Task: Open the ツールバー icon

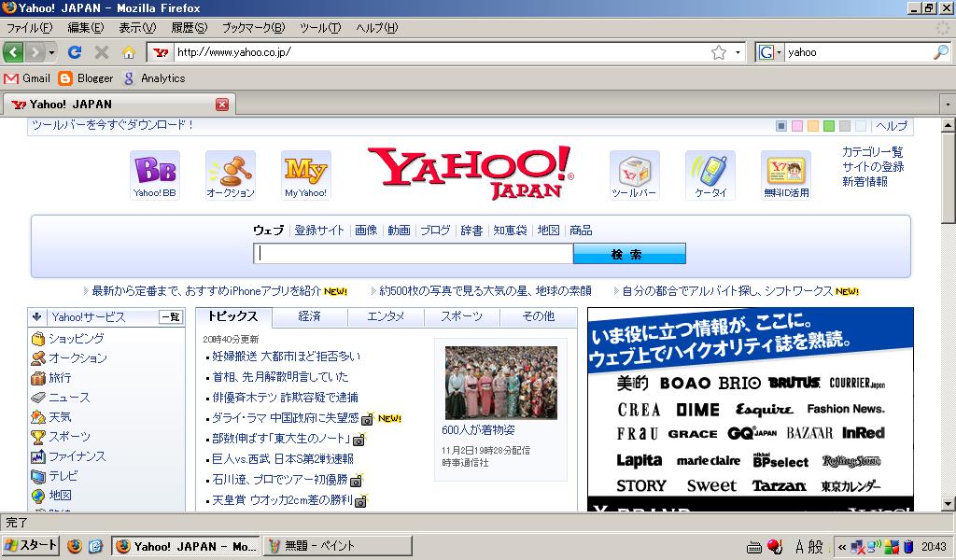Action: [x=635, y=175]
